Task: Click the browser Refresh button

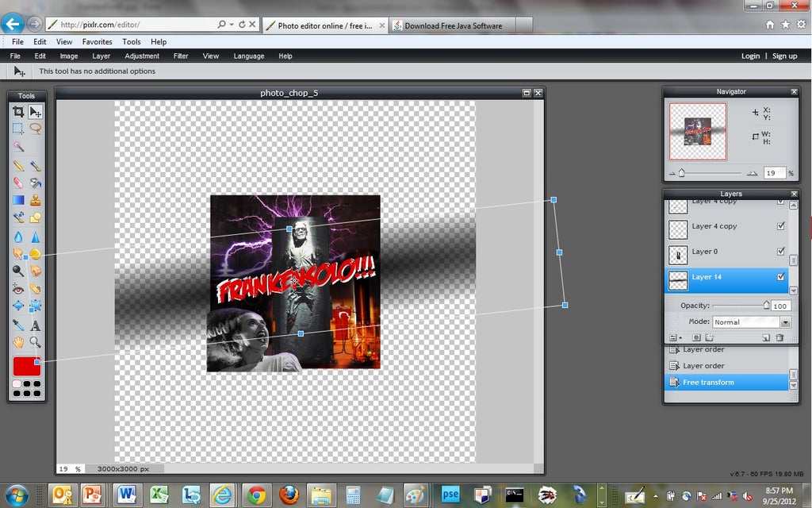Action: click(x=242, y=25)
